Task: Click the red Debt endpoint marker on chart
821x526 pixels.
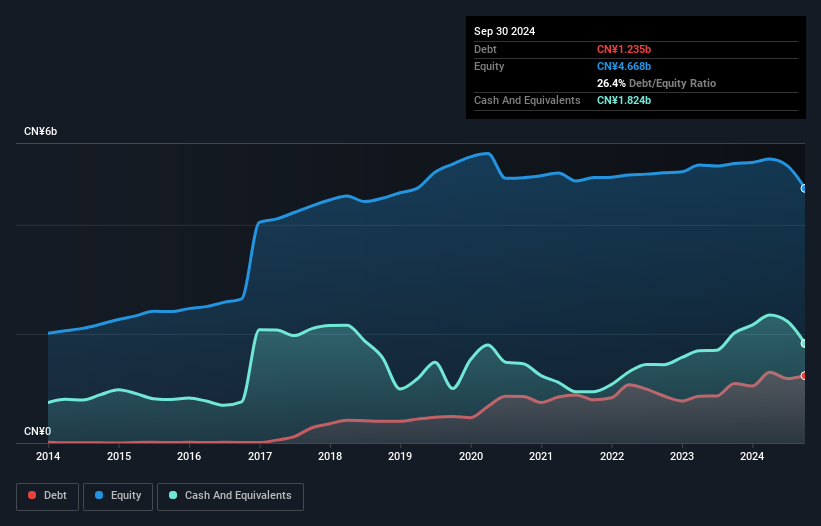Action: [x=804, y=376]
